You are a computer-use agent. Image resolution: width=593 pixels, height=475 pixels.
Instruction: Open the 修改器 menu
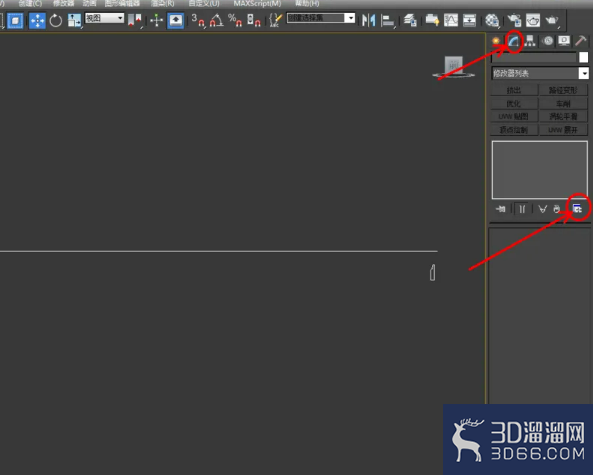point(63,3)
